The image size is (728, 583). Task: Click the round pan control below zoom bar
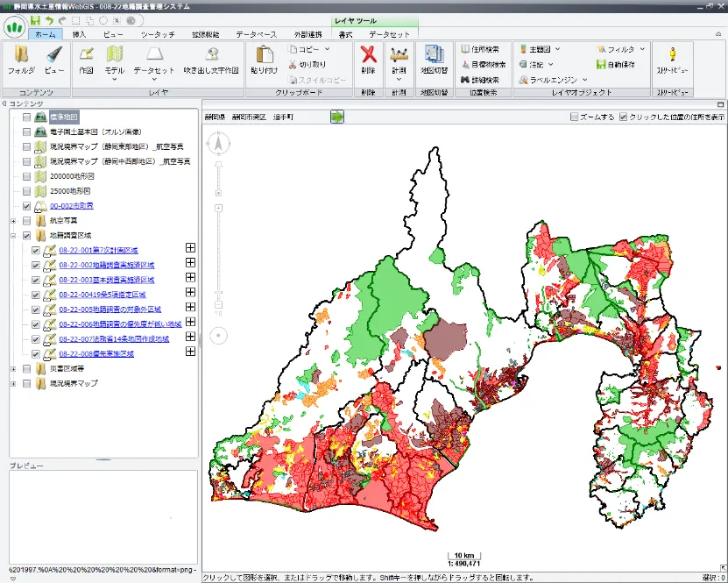tap(218, 336)
